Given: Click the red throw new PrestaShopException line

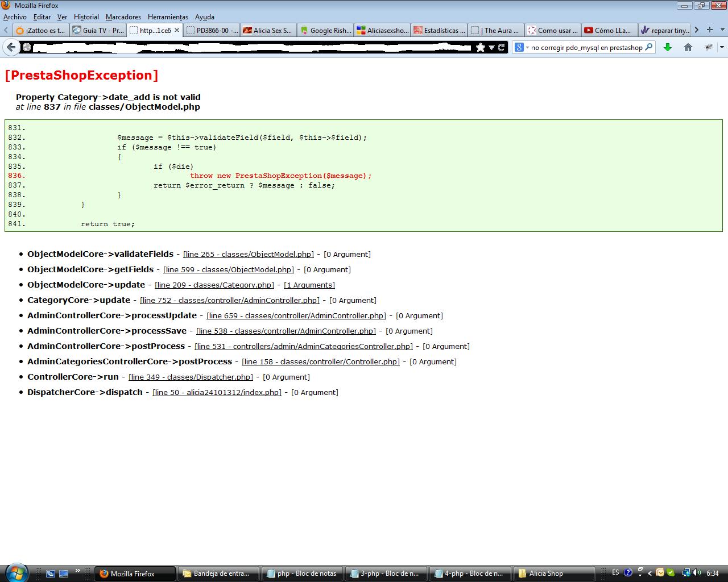Looking at the screenshot, I should click(x=281, y=176).
